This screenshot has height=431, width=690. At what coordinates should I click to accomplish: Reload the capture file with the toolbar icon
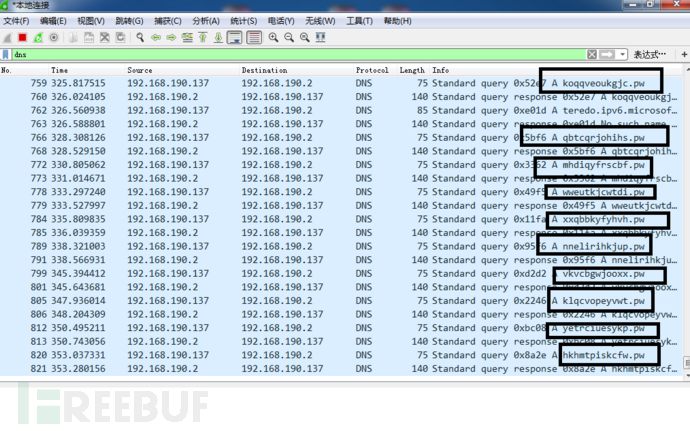[120, 38]
